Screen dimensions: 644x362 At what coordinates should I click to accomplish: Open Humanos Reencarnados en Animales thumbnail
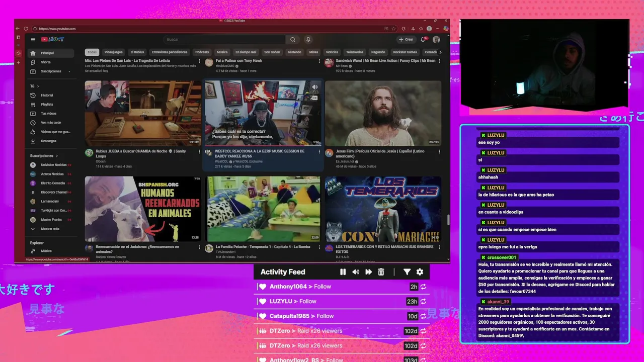coord(143,209)
